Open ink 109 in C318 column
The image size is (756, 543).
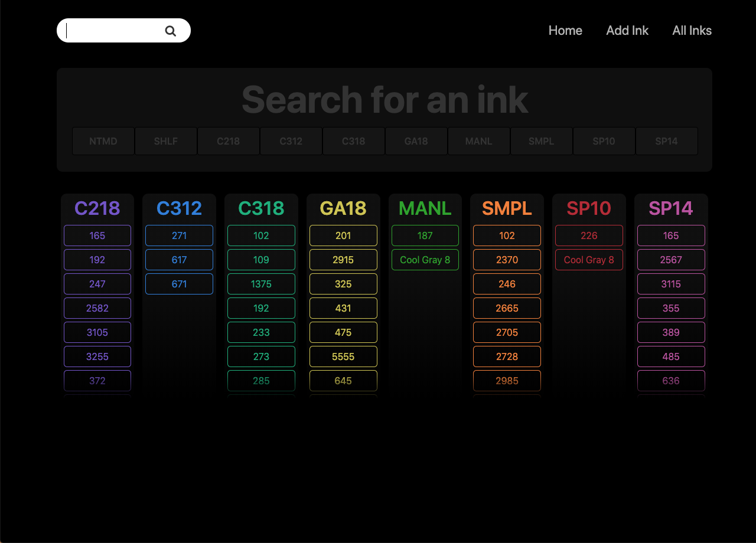(261, 260)
